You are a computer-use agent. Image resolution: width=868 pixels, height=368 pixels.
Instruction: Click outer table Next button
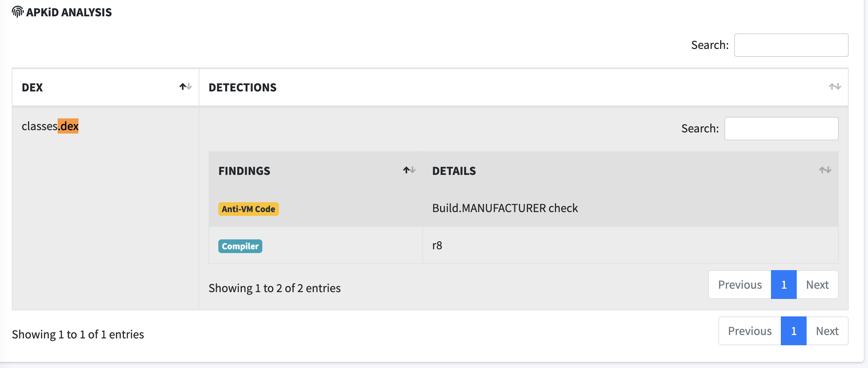(x=827, y=331)
